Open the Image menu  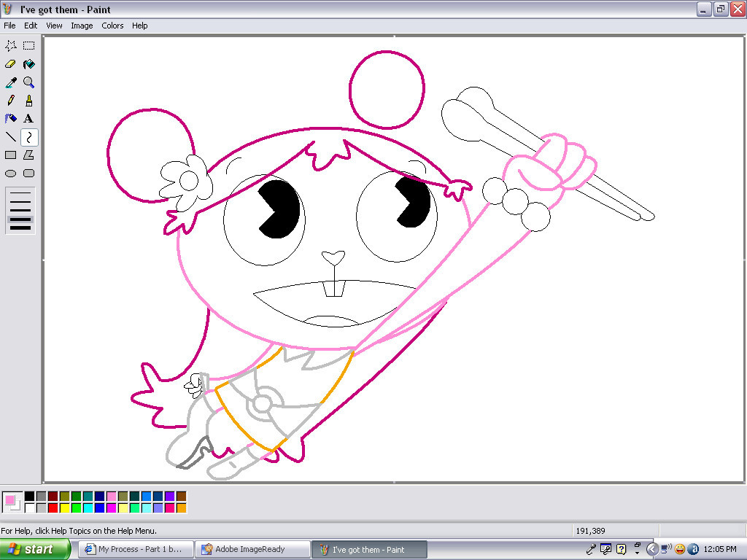[82, 26]
